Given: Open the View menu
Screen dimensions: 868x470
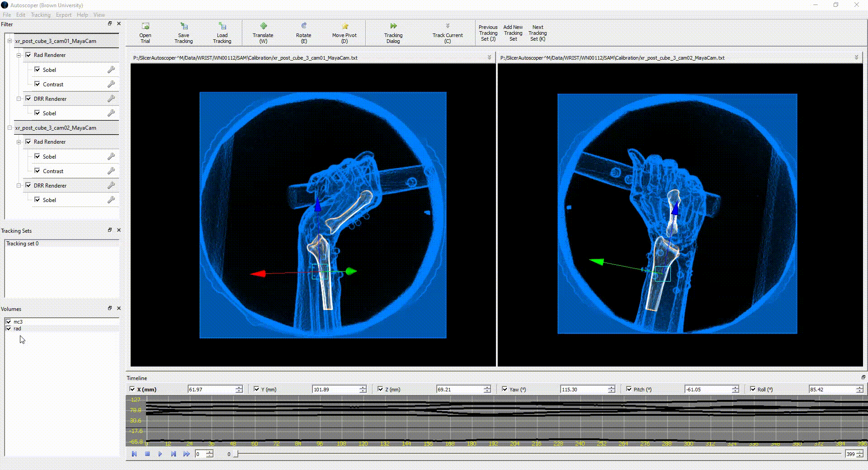Looking at the screenshot, I should pos(99,15).
